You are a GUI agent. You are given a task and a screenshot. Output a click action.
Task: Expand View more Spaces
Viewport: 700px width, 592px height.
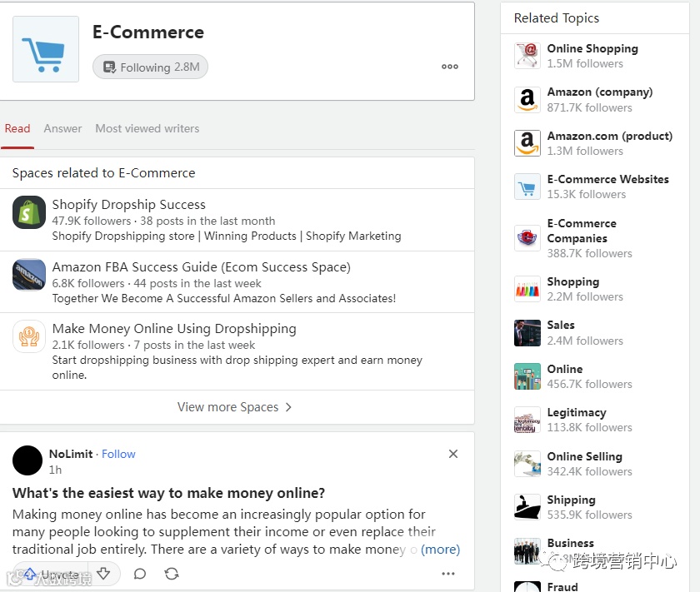[x=234, y=407]
